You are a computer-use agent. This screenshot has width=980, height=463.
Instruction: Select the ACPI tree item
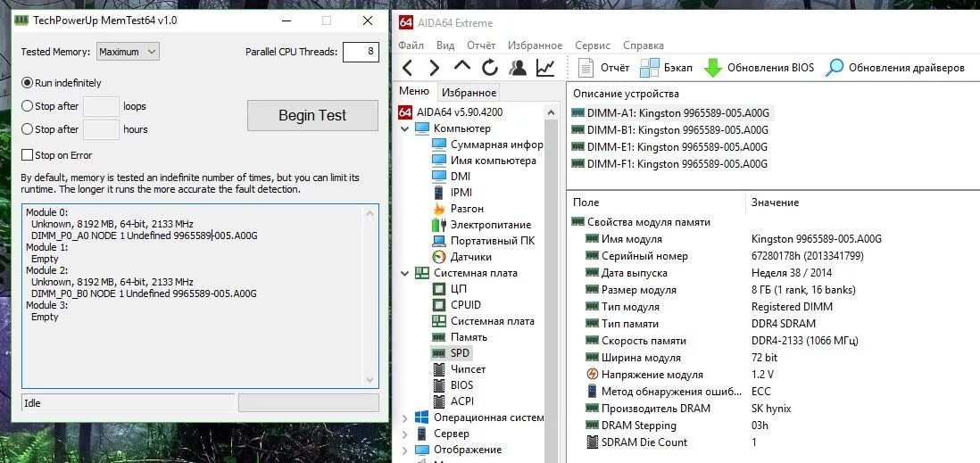(x=453, y=401)
